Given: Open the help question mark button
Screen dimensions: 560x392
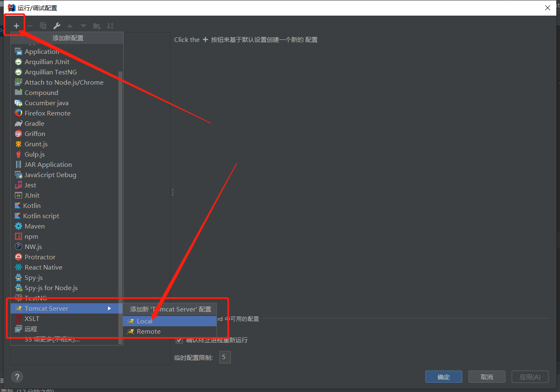Looking at the screenshot, I should (17, 377).
